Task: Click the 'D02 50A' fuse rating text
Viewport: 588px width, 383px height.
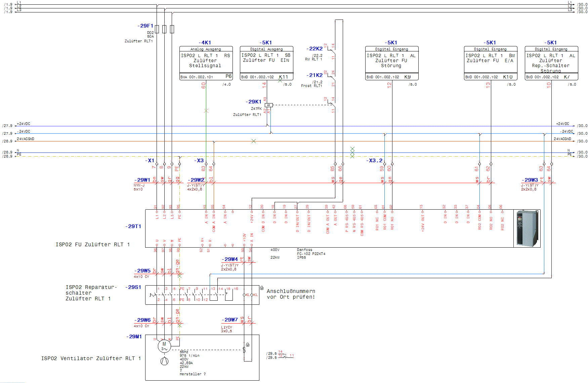Action: [150, 35]
